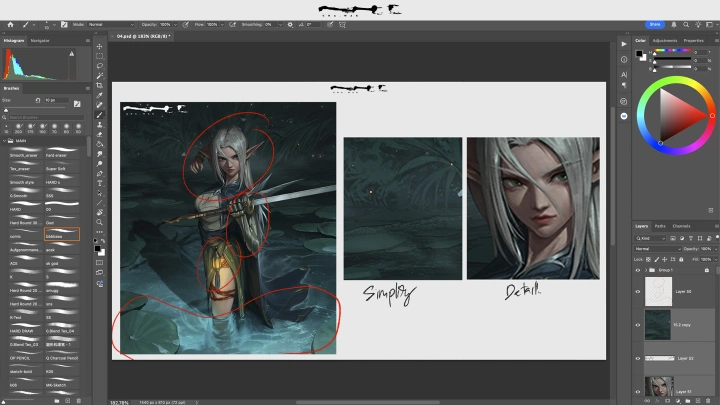The width and height of the screenshot is (720, 405).
Task: Open the smoothing options gear icon
Action: coord(290,25)
